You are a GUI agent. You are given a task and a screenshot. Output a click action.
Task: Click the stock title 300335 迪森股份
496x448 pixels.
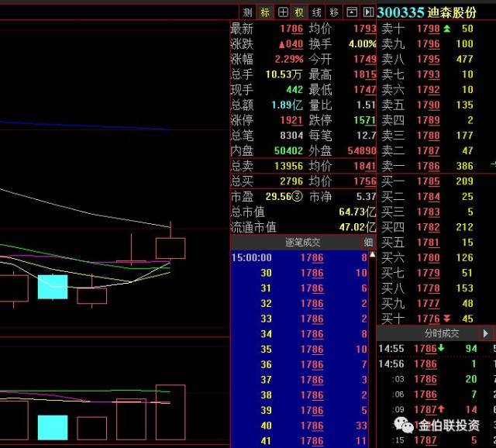coord(426,12)
